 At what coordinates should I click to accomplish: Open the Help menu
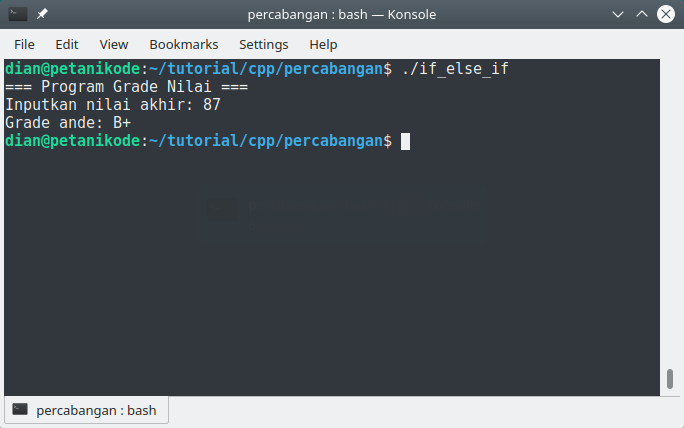click(x=323, y=45)
